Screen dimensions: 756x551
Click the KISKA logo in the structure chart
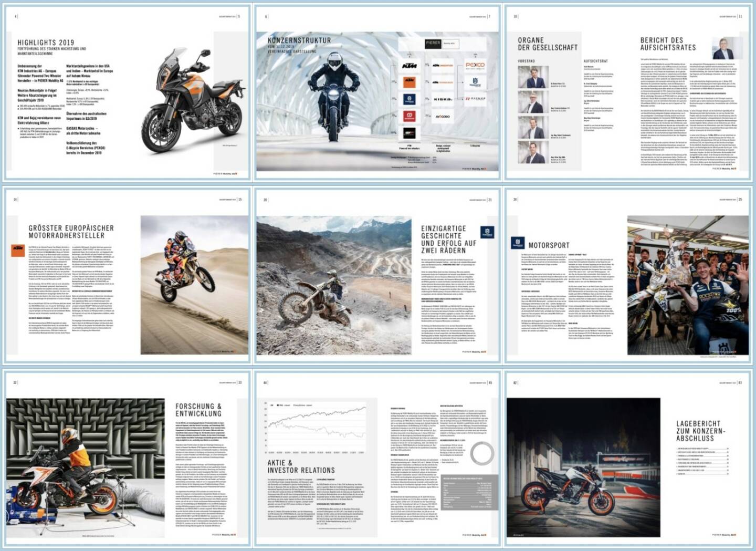(443, 99)
